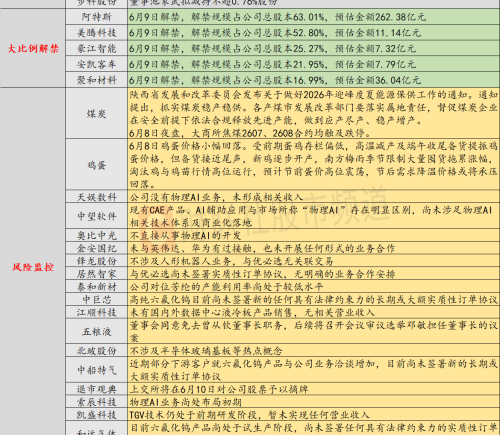The image size is (500, 435).
Task: Click the 中望软件 name cell
Action: point(96,216)
